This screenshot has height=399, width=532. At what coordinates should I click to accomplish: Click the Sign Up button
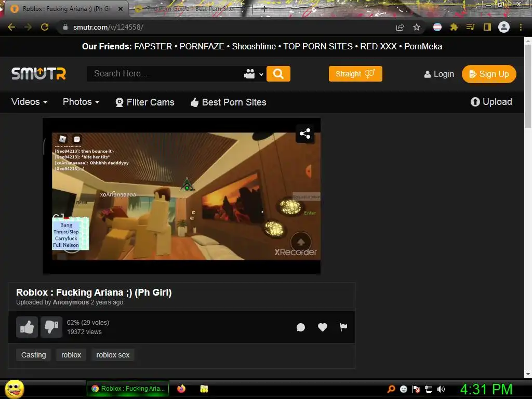point(489,74)
